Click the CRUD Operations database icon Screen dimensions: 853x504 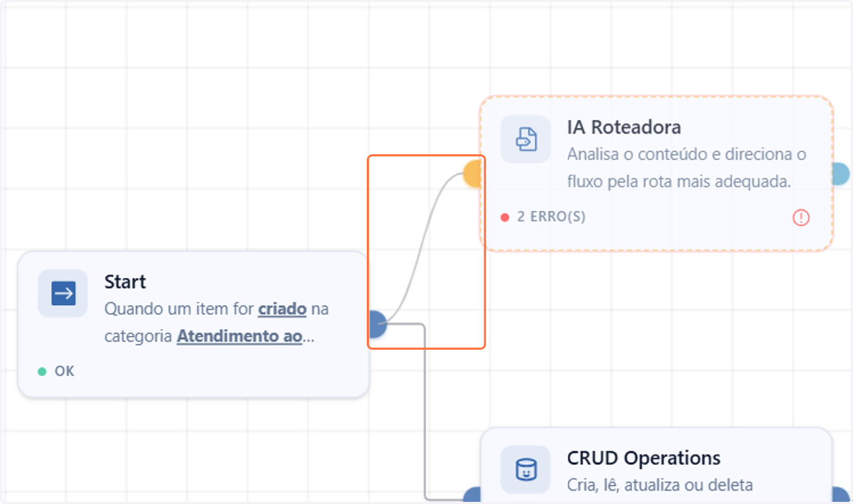[x=525, y=469]
